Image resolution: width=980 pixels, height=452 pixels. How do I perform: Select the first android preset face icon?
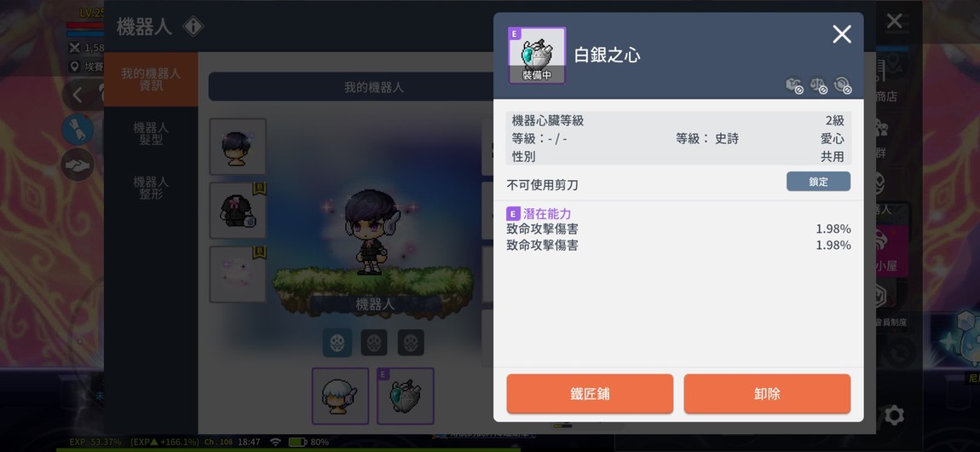point(337,343)
